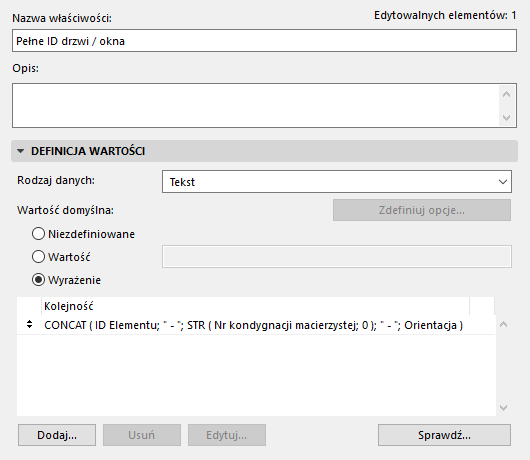Click the Kolejność column header
Screen dimensions: 530x460
(255, 306)
